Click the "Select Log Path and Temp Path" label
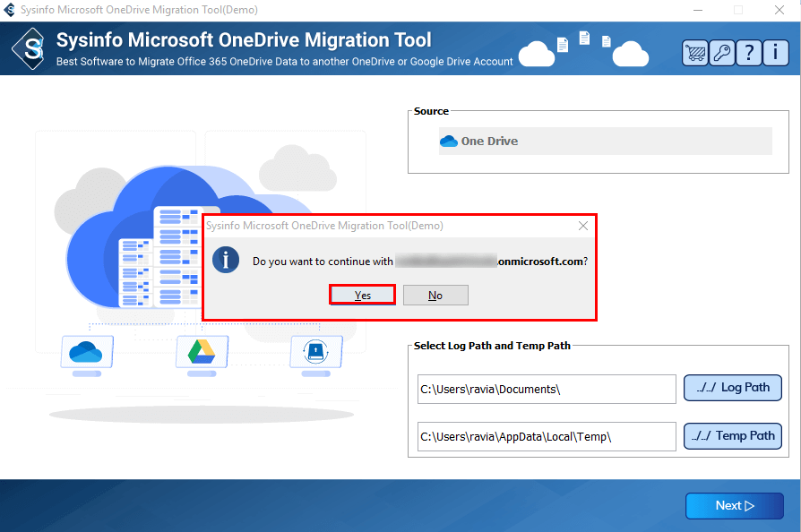This screenshot has height=532, width=801. tap(492, 346)
